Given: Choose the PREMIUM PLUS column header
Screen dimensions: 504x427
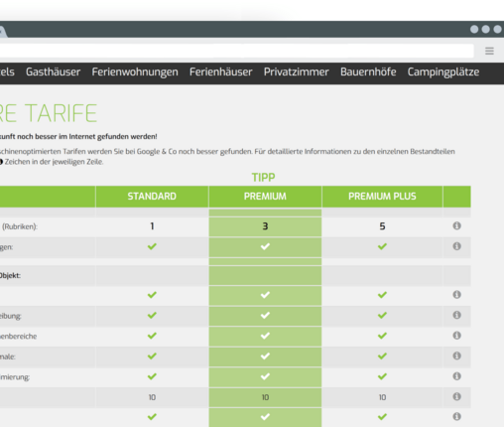Looking at the screenshot, I should [x=382, y=197].
